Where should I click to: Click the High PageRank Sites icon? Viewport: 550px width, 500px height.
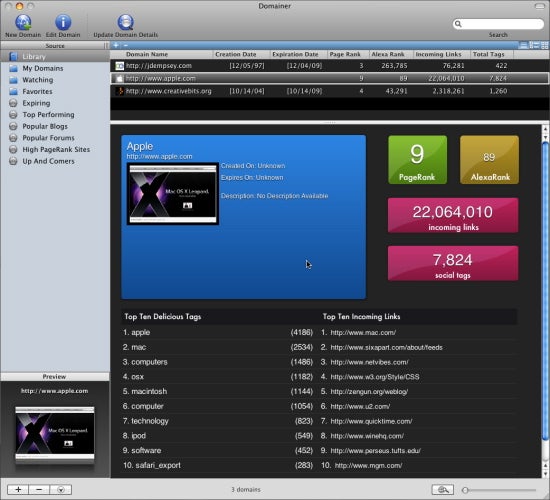click(x=13, y=149)
